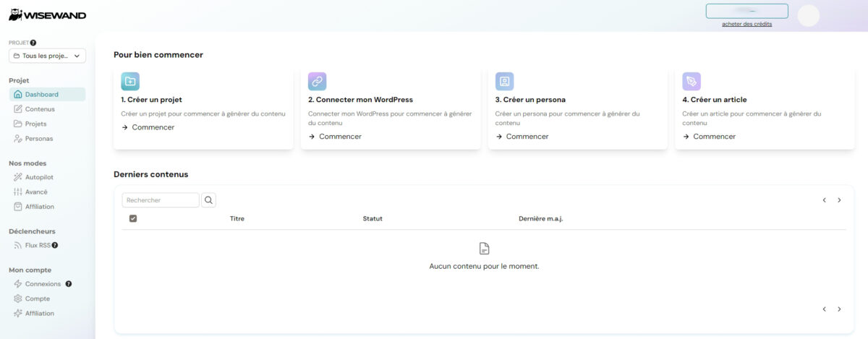Click the Wisewand owl logo
This screenshot has width=868, height=339.
14,14
